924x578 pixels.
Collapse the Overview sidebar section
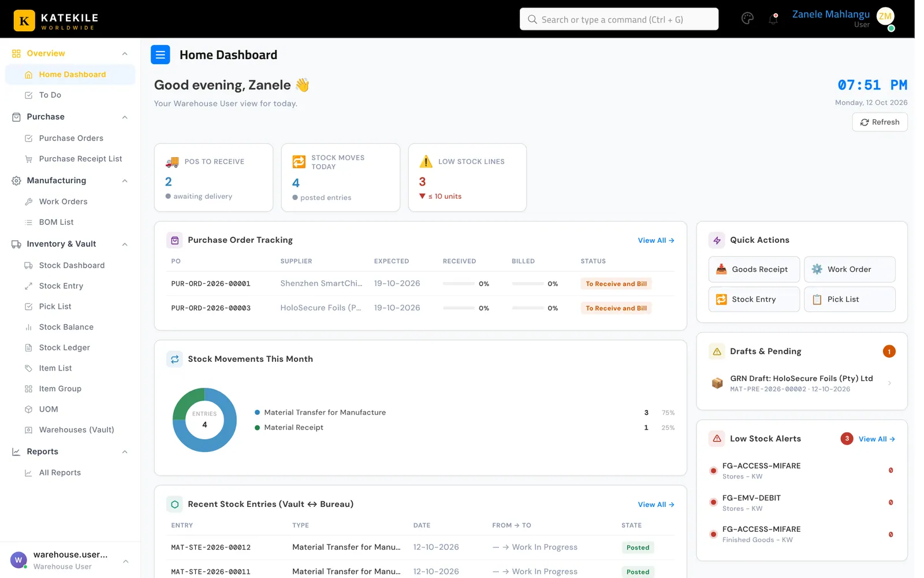[x=125, y=54]
